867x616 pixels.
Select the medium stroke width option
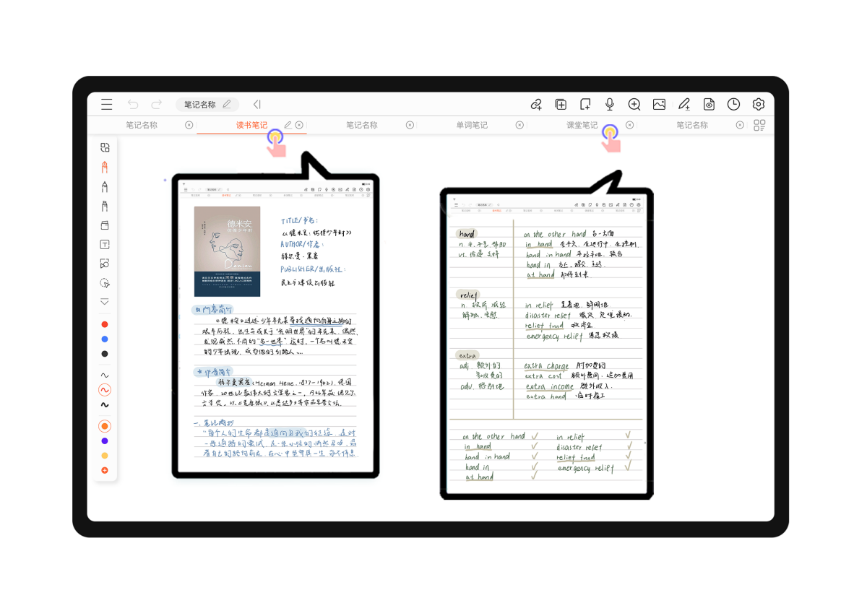[105, 390]
